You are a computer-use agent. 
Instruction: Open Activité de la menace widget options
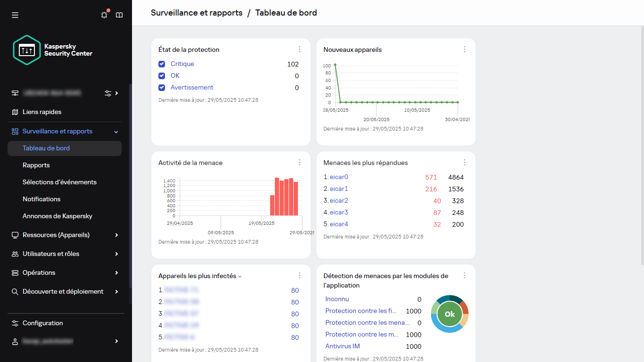point(299,162)
